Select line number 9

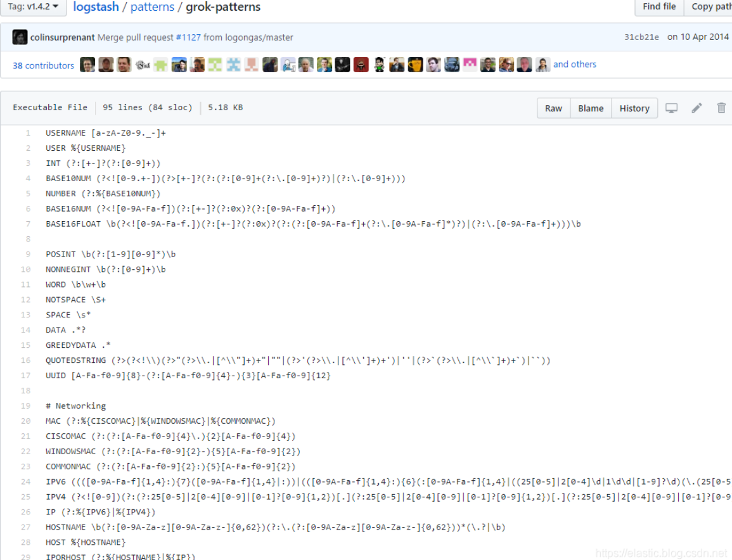pyautogui.click(x=28, y=254)
